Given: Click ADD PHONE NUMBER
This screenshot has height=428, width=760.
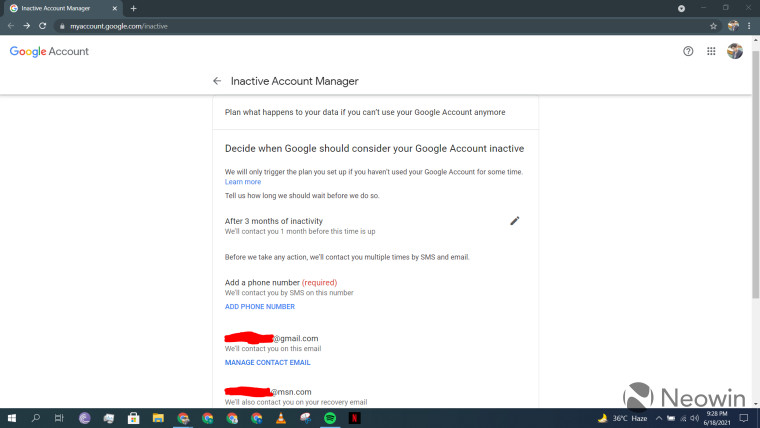Looking at the screenshot, I should pos(260,306).
